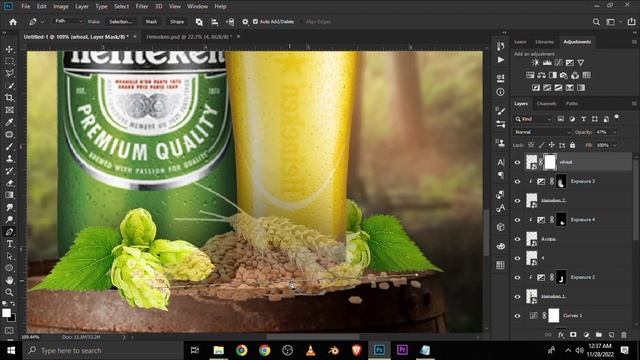Open the Filter menu
640x360 pixels.
(142, 7)
